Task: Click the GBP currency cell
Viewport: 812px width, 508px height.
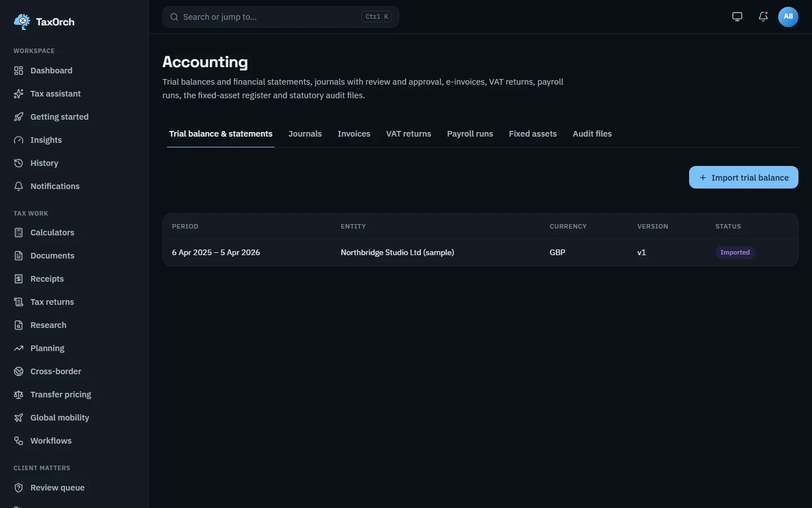Action: (558, 252)
